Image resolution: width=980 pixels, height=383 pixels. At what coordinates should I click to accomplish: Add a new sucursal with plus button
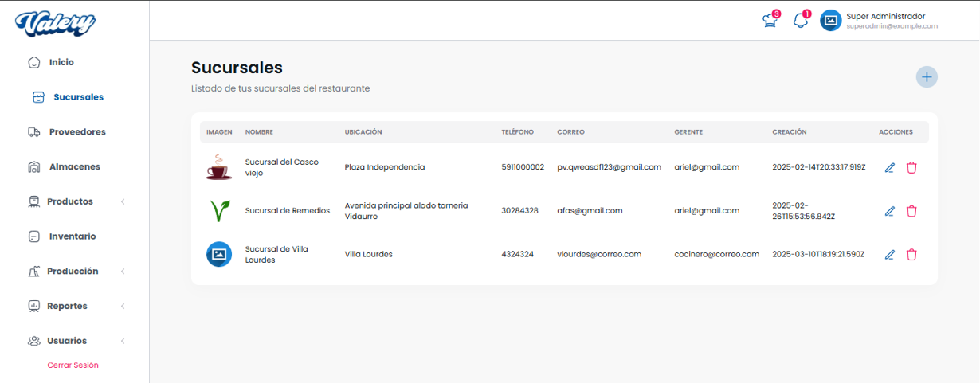(927, 77)
